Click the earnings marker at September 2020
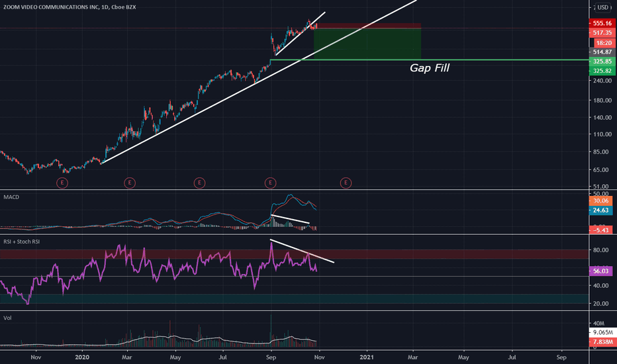The width and height of the screenshot is (617, 364). (x=270, y=183)
